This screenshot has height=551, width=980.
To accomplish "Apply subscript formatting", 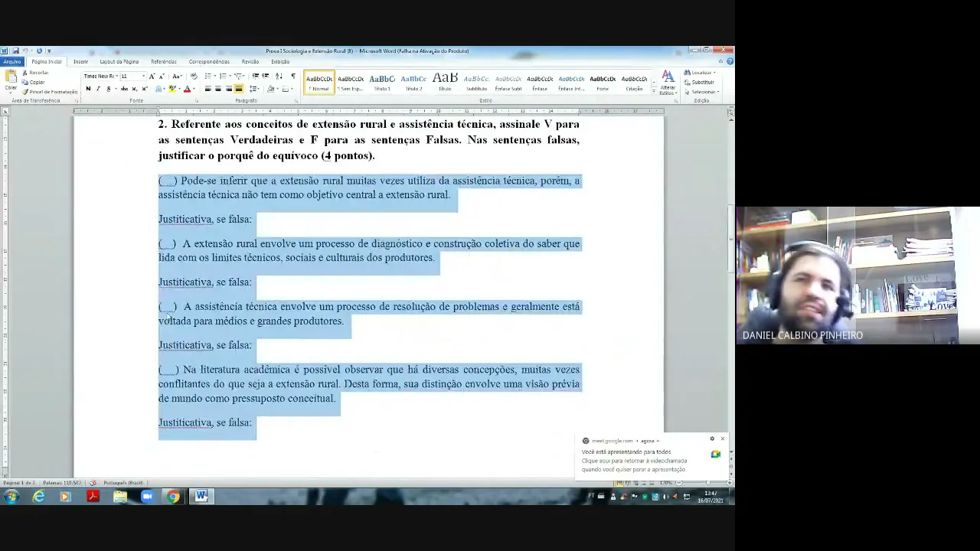I will [134, 89].
